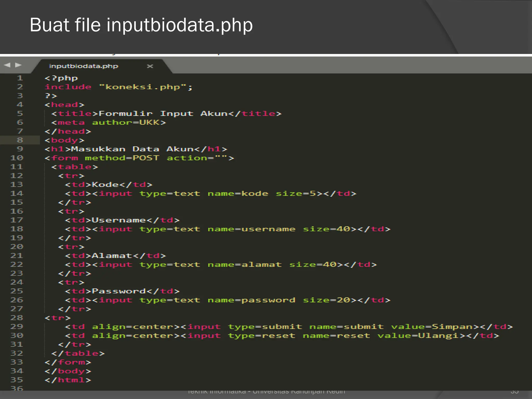532x399 pixels.
Task: Click the 'include' keyword
Action: [68, 87]
